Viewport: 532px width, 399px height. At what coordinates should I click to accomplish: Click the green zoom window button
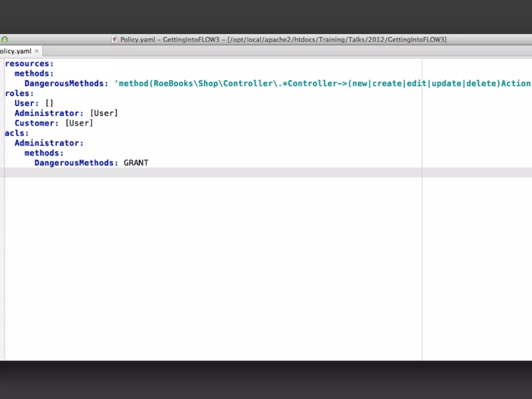point(5,39)
